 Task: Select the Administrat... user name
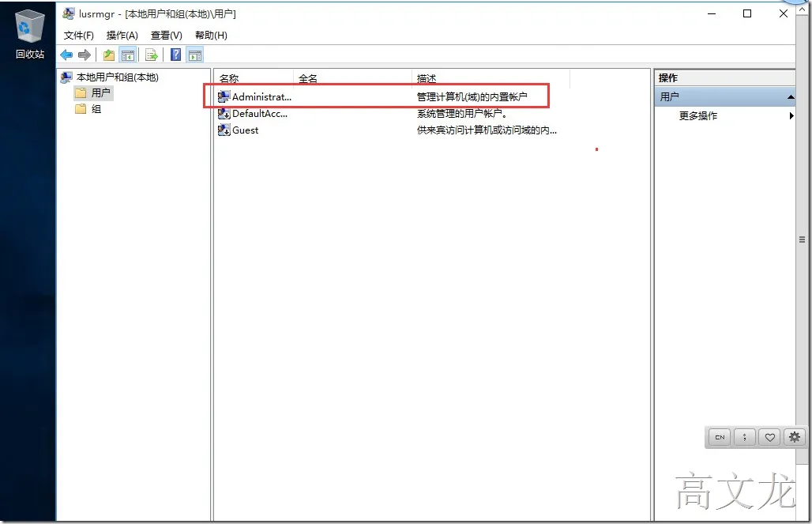(261, 96)
